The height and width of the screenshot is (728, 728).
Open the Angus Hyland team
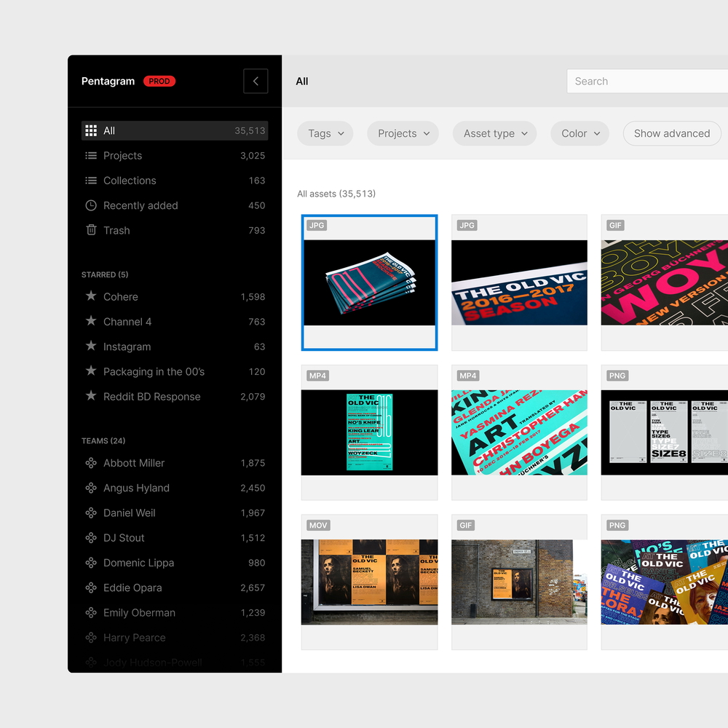136,488
